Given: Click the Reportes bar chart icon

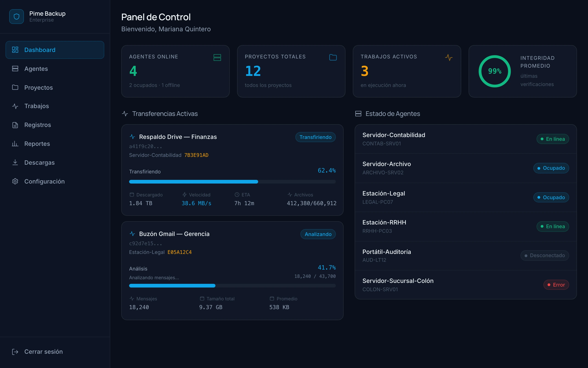Looking at the screenshot, I should 15,144.
